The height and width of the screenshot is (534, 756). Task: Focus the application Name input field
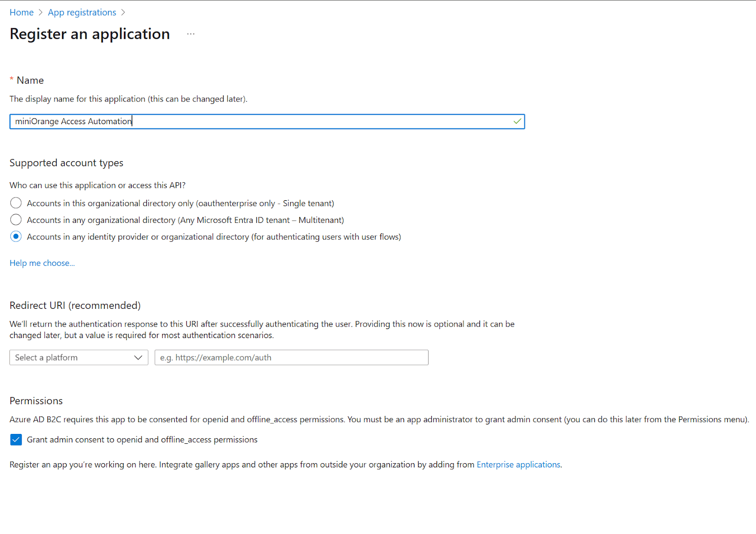tap(267, 121)
